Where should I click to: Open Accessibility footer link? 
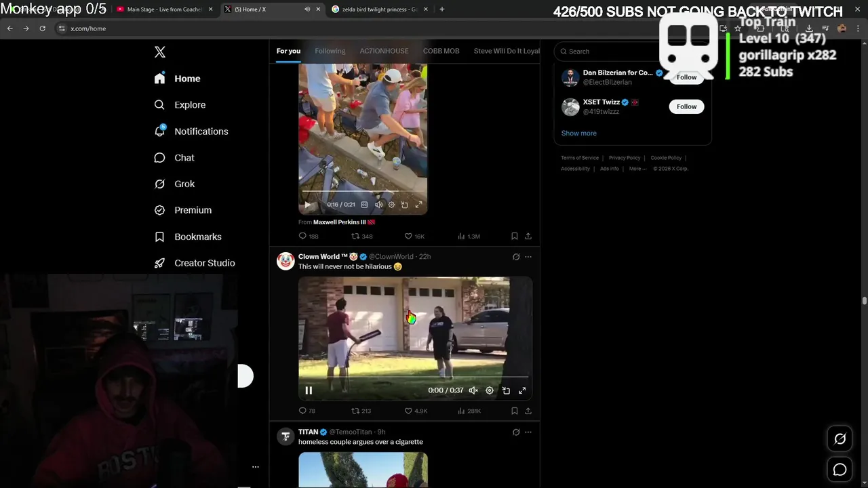click(x=575, y=169)
